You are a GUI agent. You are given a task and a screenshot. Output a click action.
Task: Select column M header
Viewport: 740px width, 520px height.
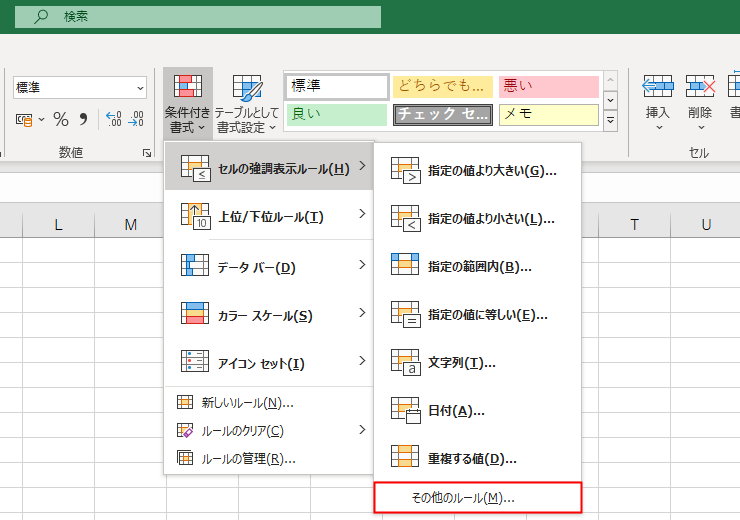click(130, 225)
